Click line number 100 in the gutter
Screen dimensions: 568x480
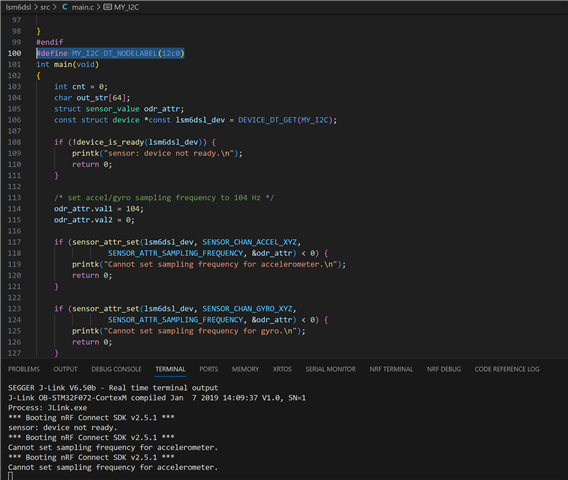click(14, 53)
